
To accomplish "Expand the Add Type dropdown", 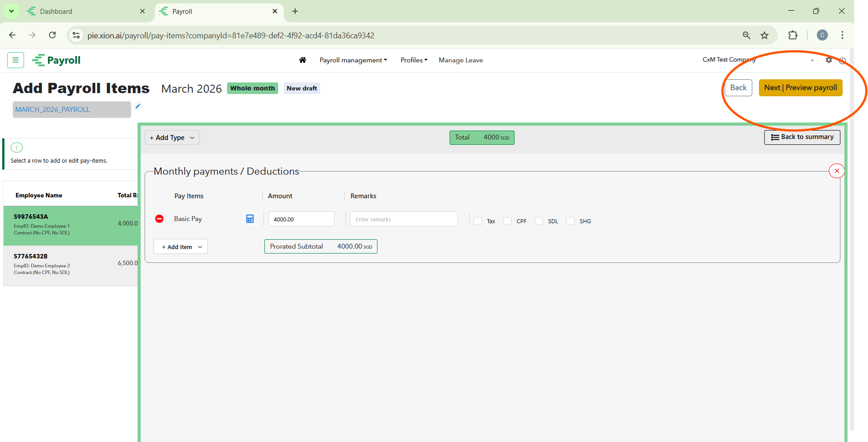I will [172, 138].
